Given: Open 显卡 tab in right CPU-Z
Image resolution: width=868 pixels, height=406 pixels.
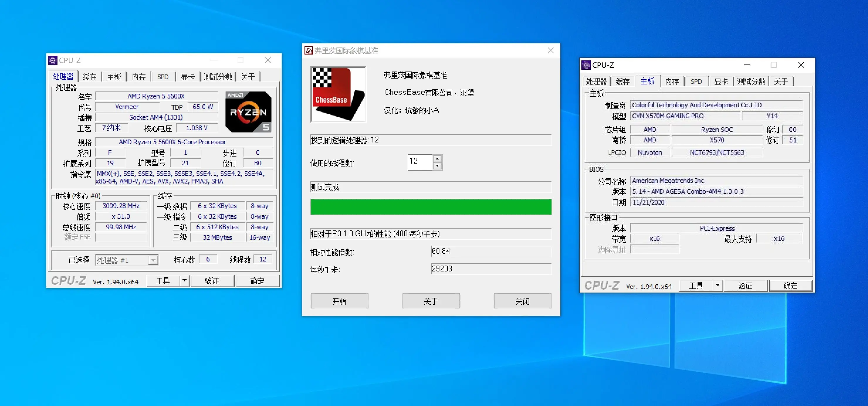Looking at the screenshot, I should pos(721,81).
